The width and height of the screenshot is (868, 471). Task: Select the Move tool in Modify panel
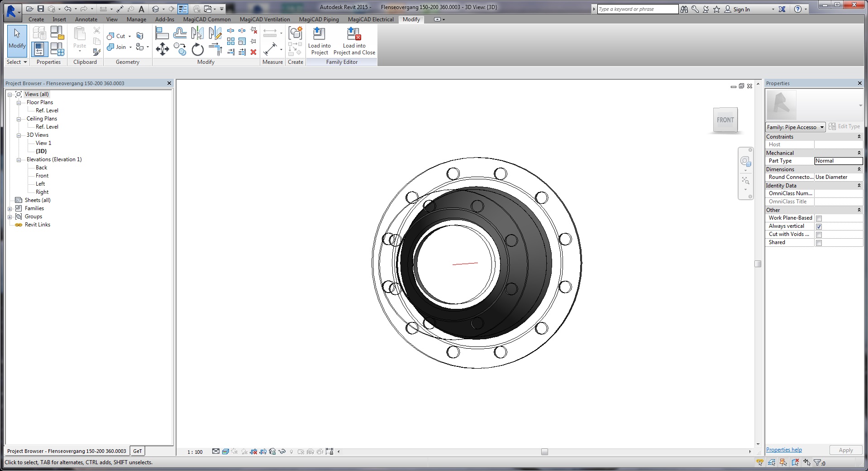162,49
